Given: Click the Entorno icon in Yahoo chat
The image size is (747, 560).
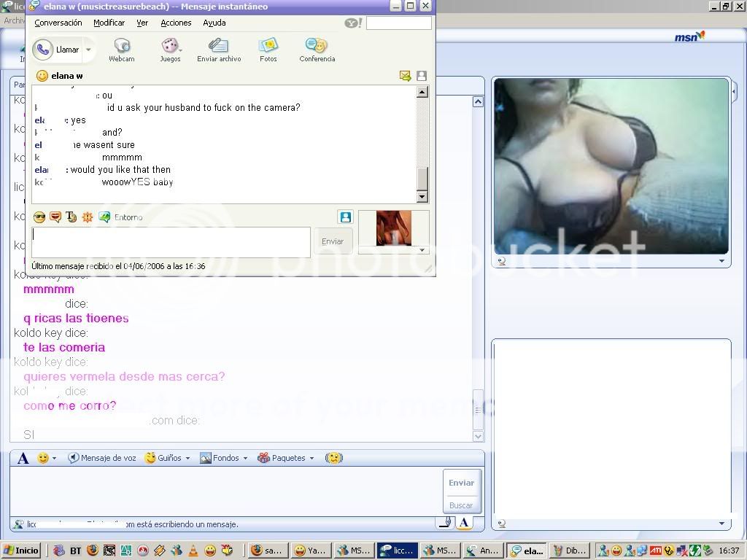Looking at the screenshot, I should tap(104, 217).
